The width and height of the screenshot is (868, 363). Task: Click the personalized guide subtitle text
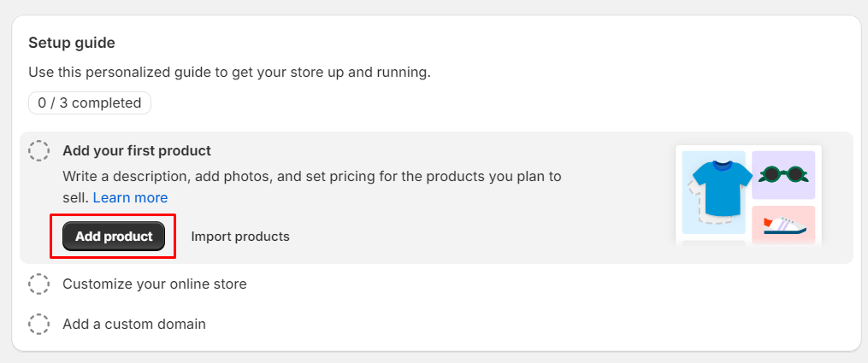tap(229, 73)
